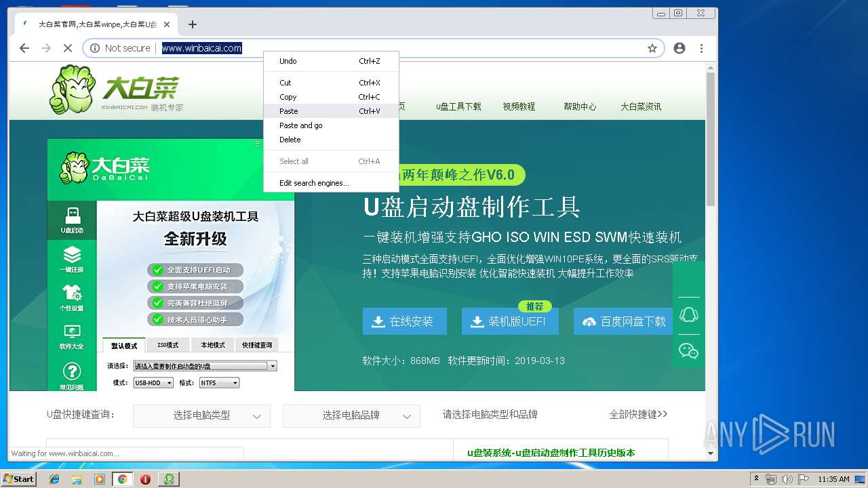Screen dimensions: 868x488
Task: Choose Delete in the context menu
Action: click(331, 140)
